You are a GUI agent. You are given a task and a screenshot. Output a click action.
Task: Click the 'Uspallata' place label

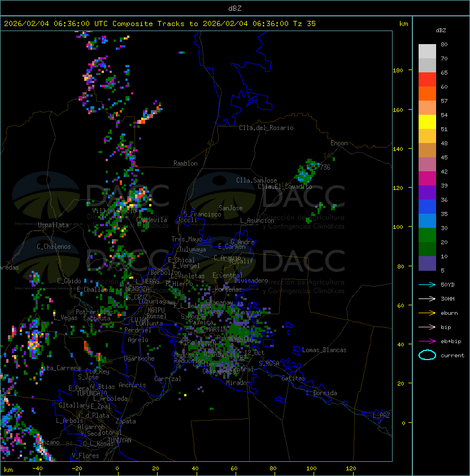pyautogui.click(x=53, y=225)
